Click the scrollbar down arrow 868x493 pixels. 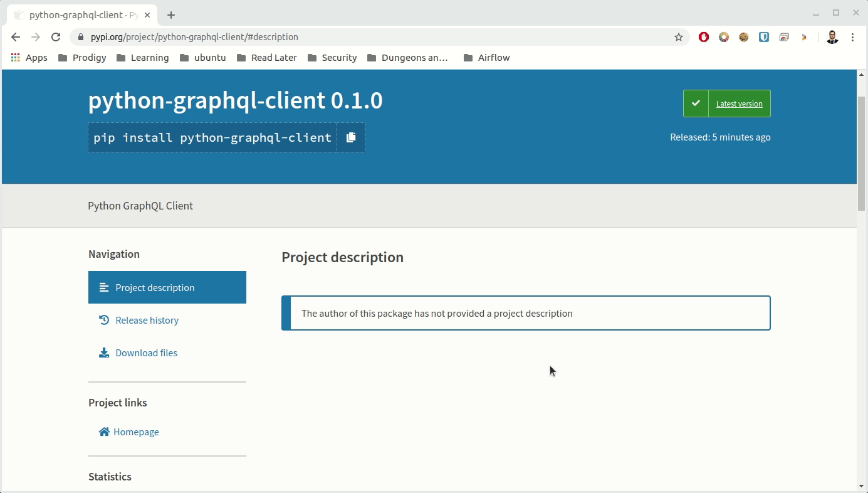[862, 486]
